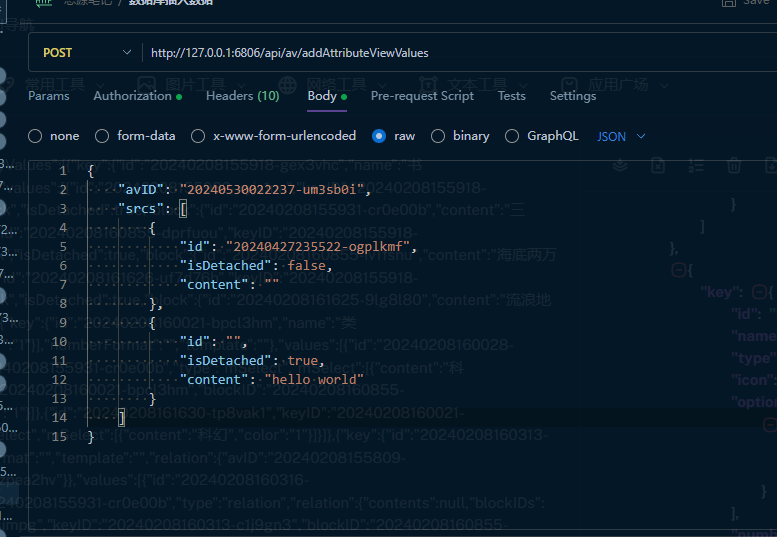Image resolution: width=777 pixels, height=537 pixels.
Task: Choose the form-data radio option
Action: [x=102, y=136]
